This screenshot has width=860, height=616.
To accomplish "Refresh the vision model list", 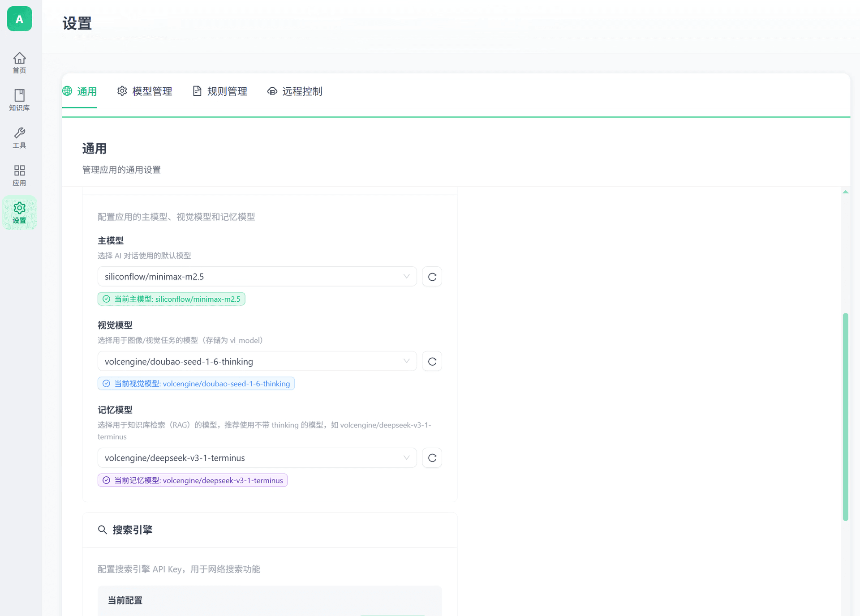I will [x=432, y=361].
